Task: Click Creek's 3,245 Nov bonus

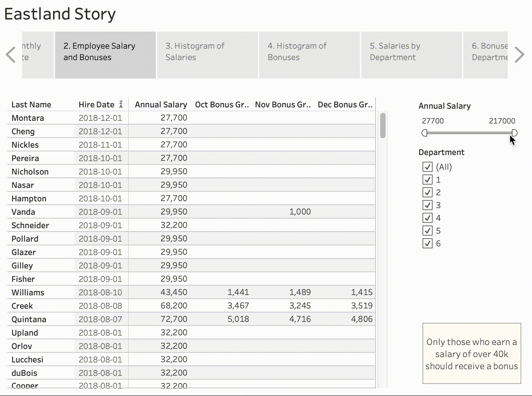Action: point(300,306)
